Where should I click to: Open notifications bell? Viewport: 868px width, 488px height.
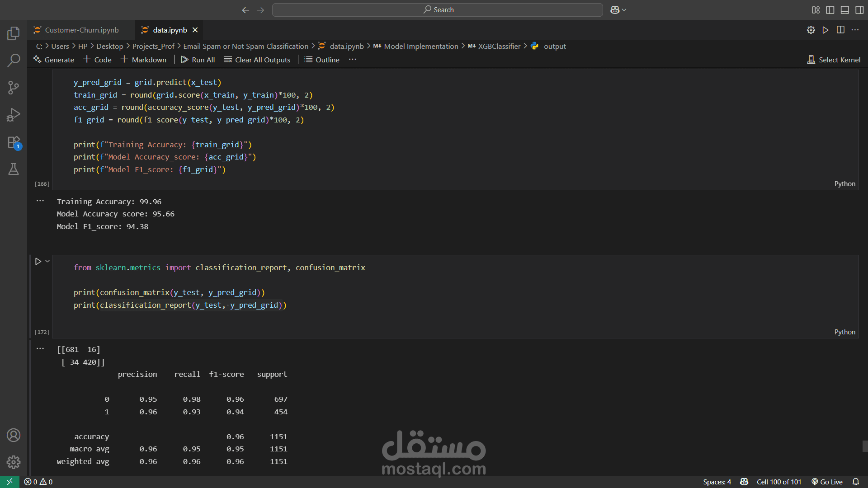point(856,482)
